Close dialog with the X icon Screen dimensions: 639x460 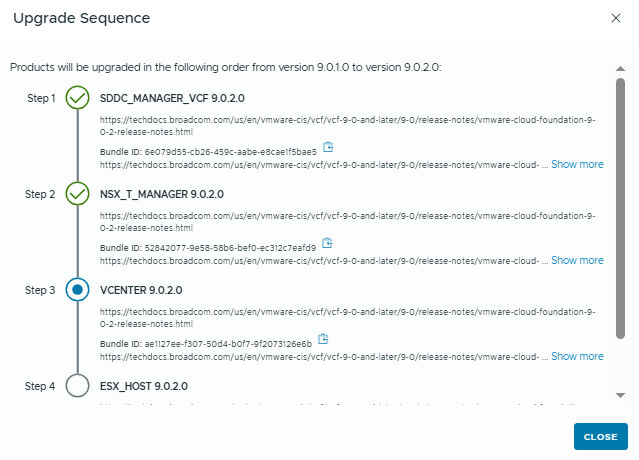pos(615,18)
